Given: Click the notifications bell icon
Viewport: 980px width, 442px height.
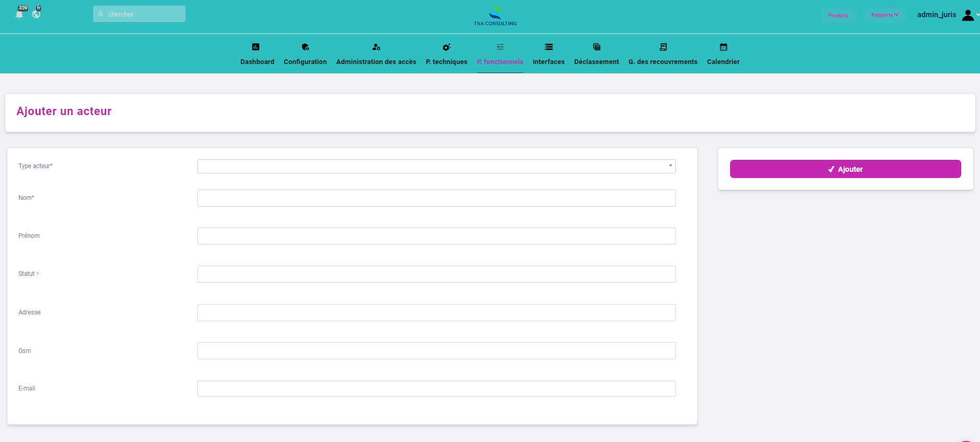Looking at the screenshot, I should (x=19, y=15).
